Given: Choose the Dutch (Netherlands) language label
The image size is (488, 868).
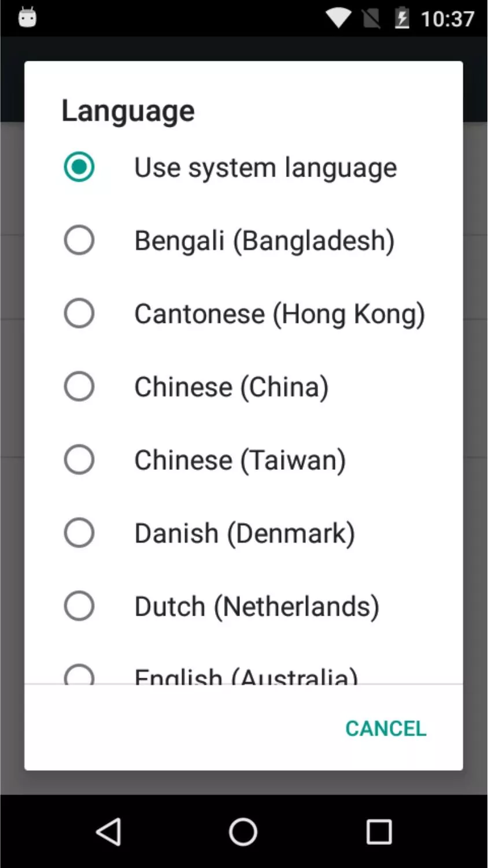Looking at the screenshot, I should 257,607.
